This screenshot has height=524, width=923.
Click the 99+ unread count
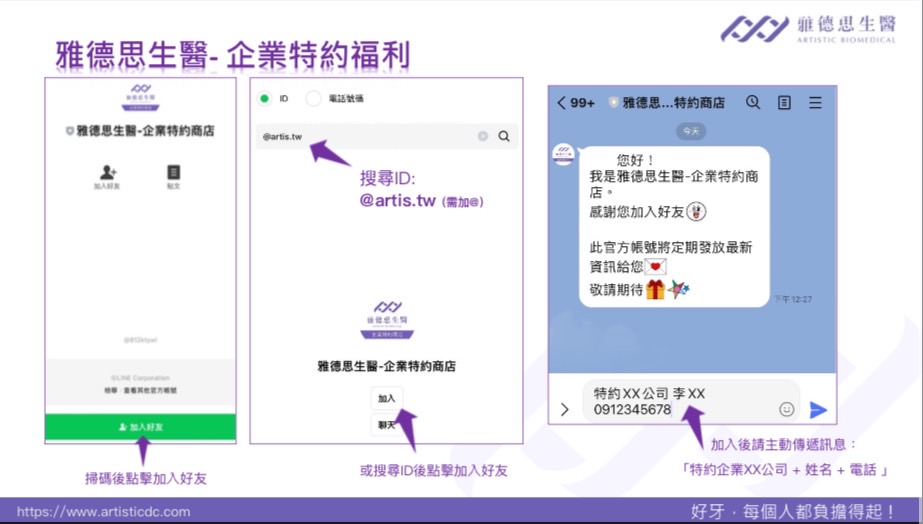click(x=582, y=103)
